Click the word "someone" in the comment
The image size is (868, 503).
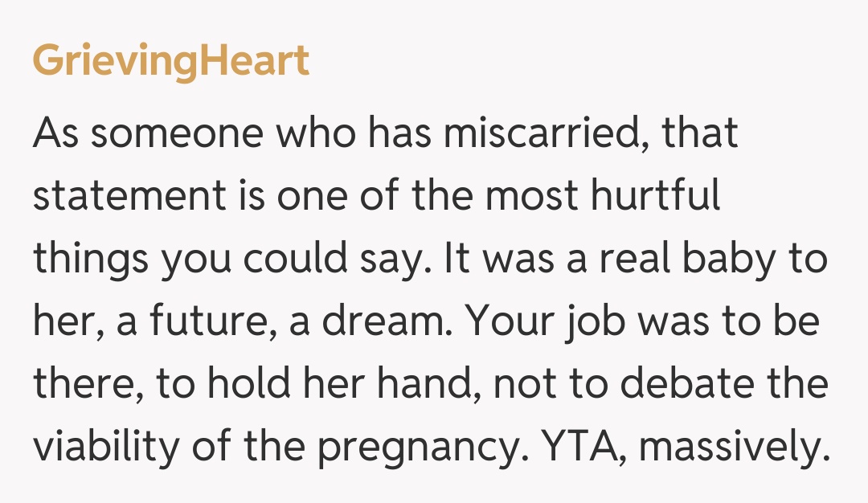pos(176,135)
